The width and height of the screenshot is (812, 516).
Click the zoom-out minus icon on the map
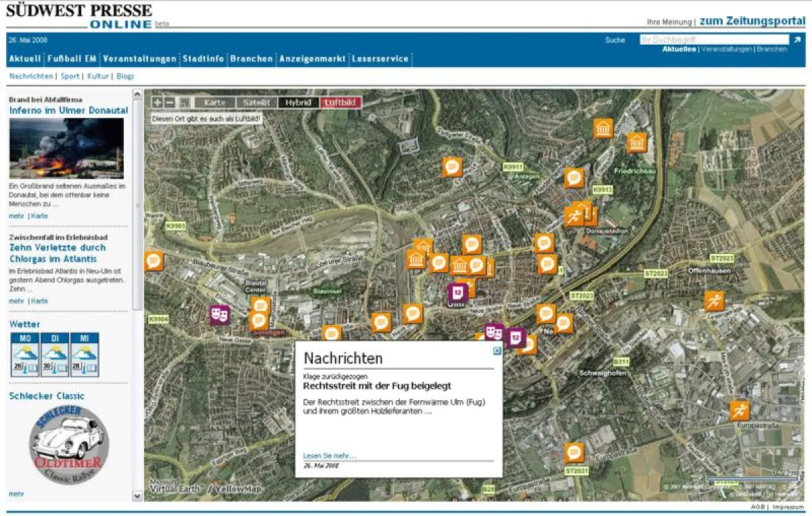(171, 102)
